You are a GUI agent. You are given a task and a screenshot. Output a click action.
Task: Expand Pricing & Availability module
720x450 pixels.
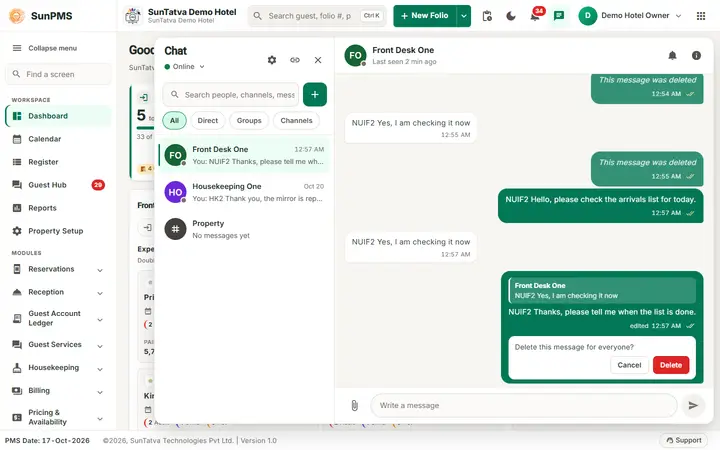58,417
